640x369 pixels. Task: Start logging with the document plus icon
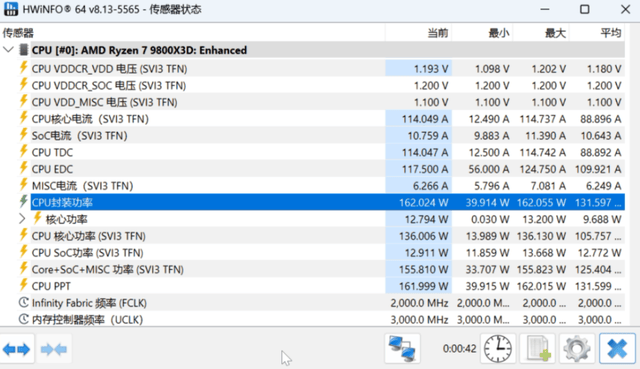click(537, 349)
